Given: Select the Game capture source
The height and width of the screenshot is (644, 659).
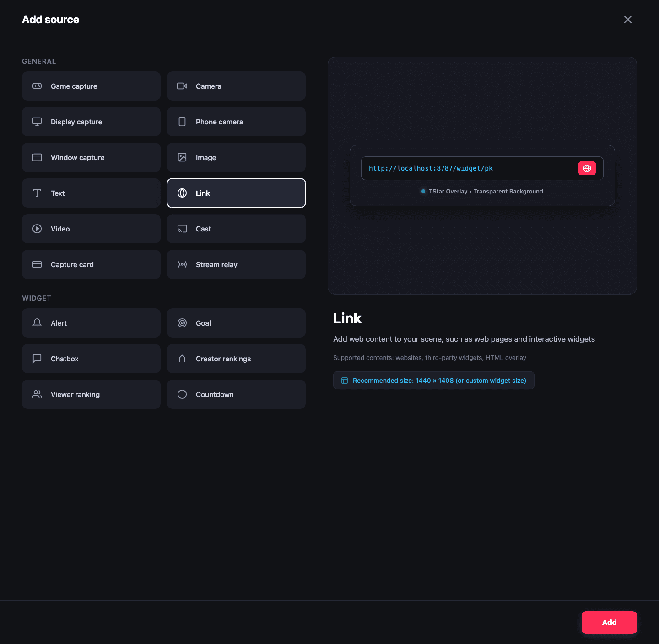Looking at the screenshot, I should (x=91, y=86).
